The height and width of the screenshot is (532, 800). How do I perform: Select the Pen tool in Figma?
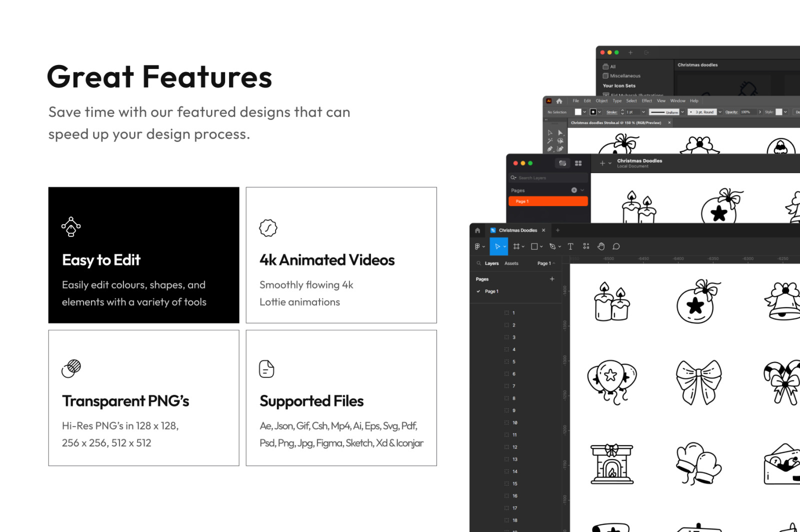tap(552, 246)
